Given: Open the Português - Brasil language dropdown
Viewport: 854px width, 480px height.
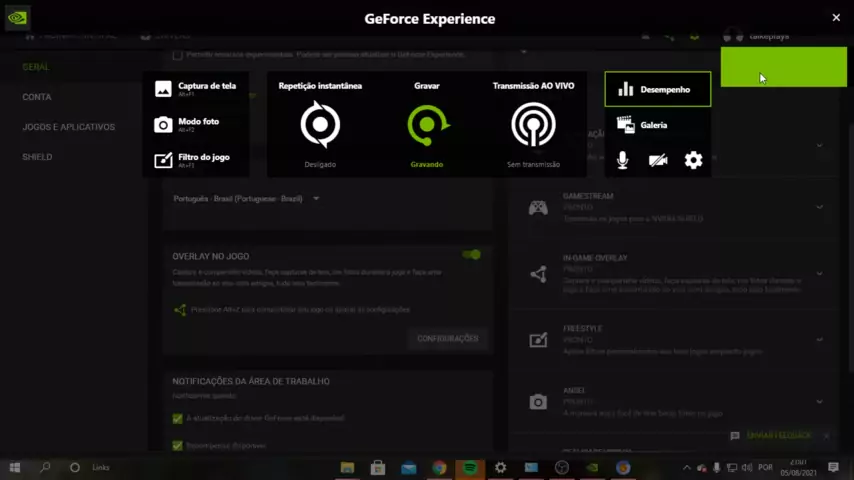Looking at the screenshot, I should pyautogui.click(x=246, y=199).
